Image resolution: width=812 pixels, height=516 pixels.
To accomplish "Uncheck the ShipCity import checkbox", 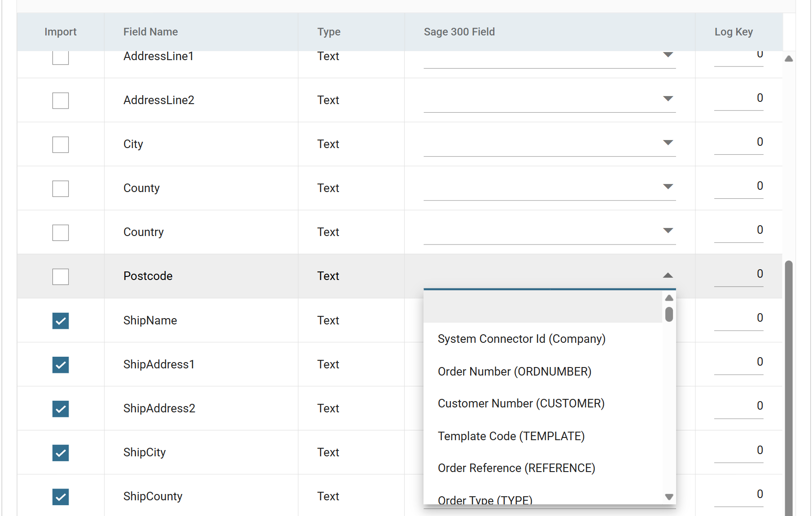I will [61, 453].
